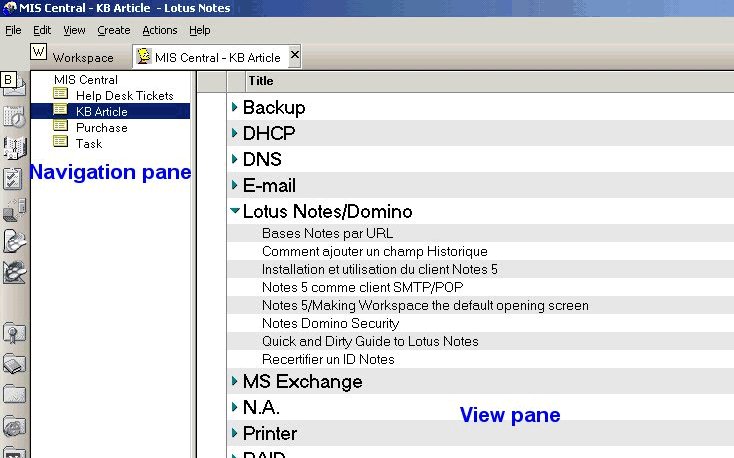
Task: Select Task in navigation pane
Action: click(x=89, y=143)
